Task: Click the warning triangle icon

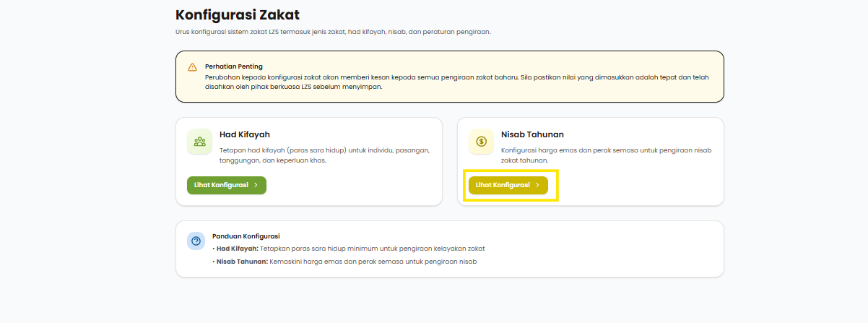Action: click(192, 67)
